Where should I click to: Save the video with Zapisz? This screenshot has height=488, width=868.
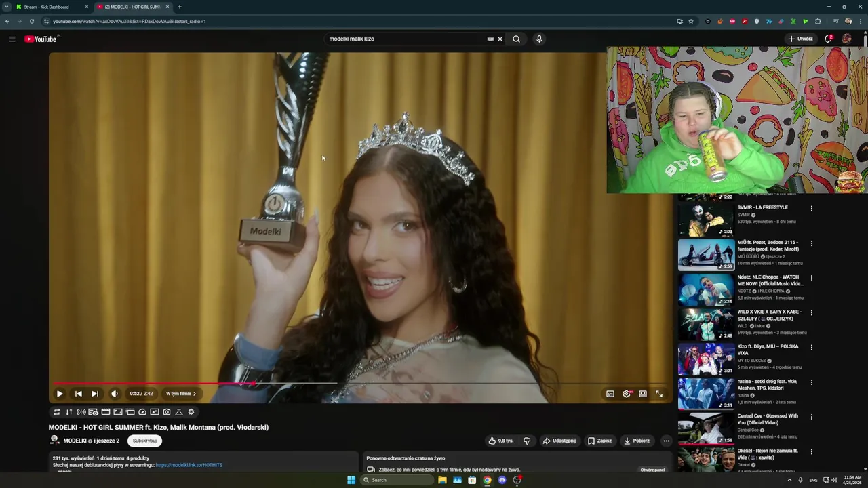tap(599, 441)
